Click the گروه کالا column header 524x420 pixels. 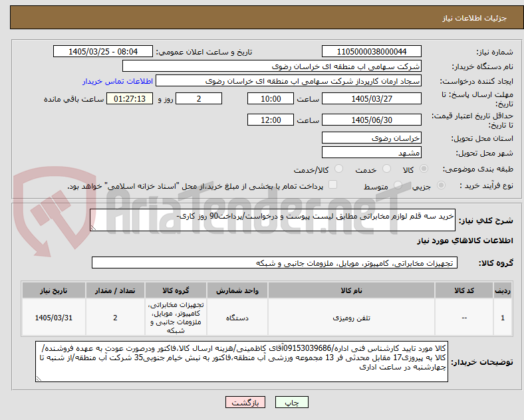(176, 290)
